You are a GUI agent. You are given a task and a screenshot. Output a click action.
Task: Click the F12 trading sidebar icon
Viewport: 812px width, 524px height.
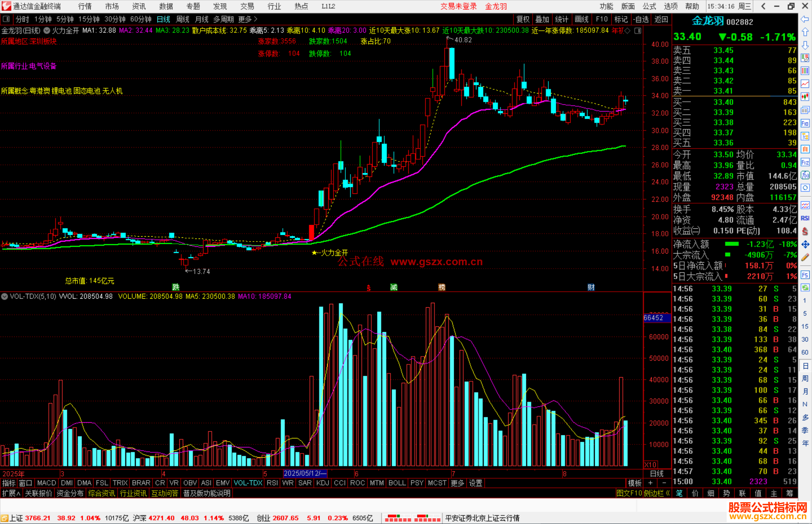805,162
